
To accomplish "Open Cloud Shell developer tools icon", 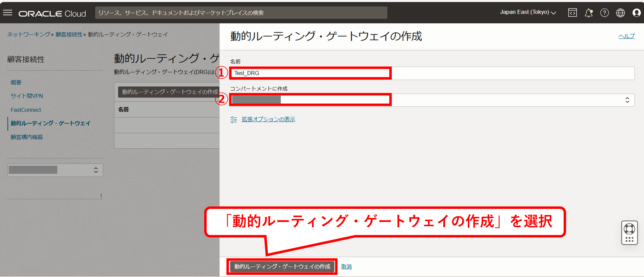I will click(572, 13).
